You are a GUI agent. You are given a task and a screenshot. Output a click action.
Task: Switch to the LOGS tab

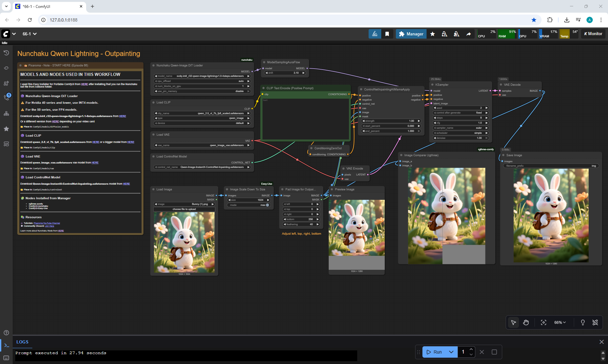22,342
